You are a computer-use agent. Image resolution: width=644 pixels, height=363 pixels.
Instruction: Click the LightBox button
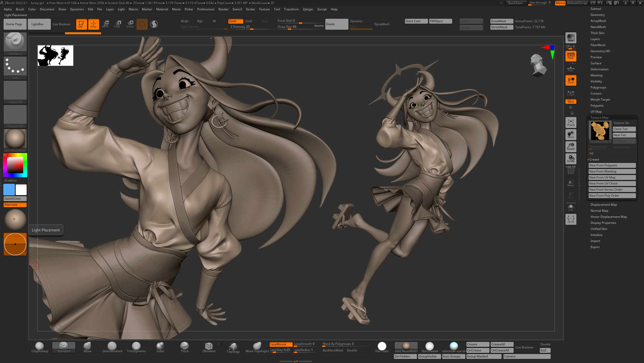pyautogui.click(x=39, y=24)
